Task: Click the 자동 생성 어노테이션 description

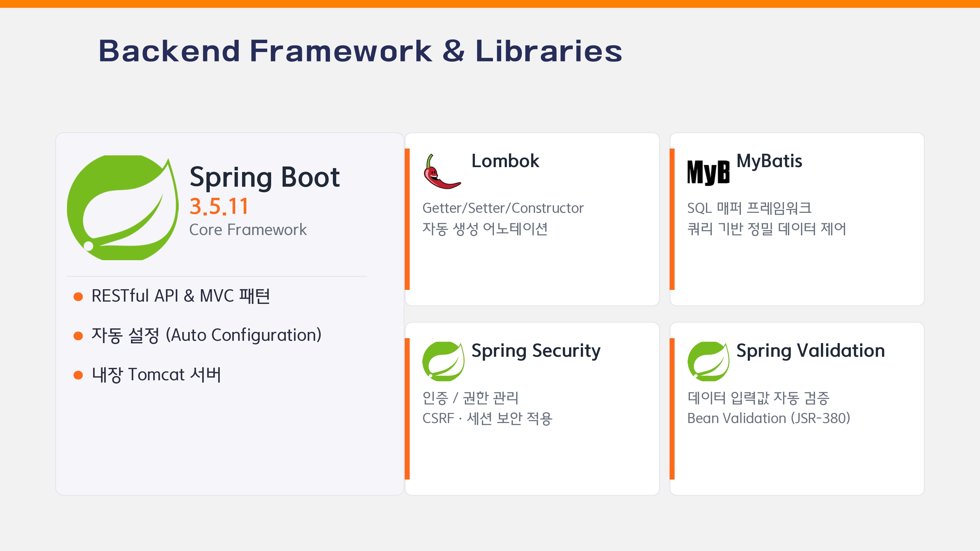Action: click(x=485, y=228)
